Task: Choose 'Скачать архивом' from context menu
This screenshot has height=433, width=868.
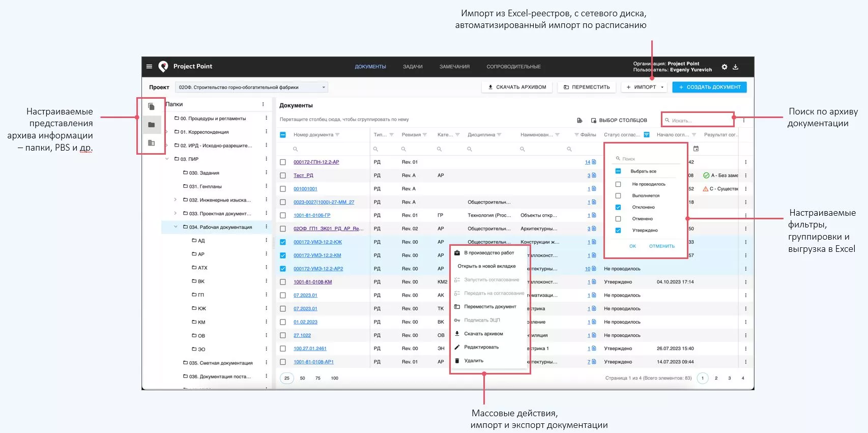Action: point(483,334)
